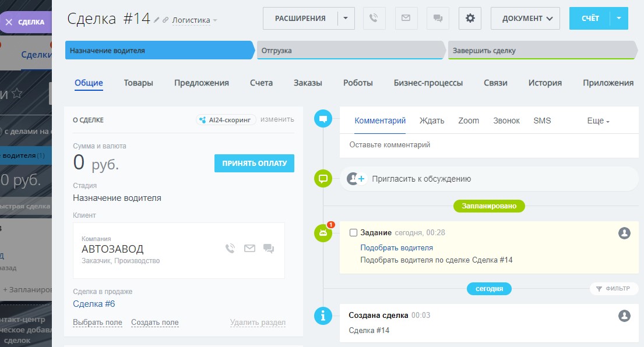
Task: Switch to the Общие tab
Action: 89,83
